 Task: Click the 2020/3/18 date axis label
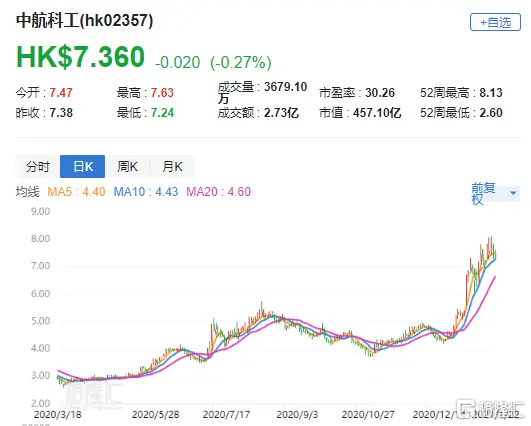pyautogui.click(x=58, y=414)
